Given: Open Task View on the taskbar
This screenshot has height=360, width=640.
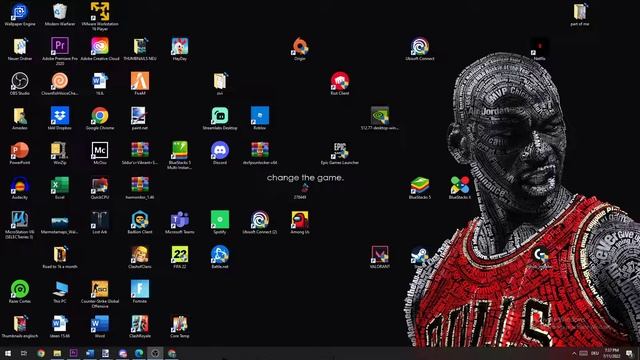Looking at the screenshot, I should pyautogui.click(x=24, y=353).
